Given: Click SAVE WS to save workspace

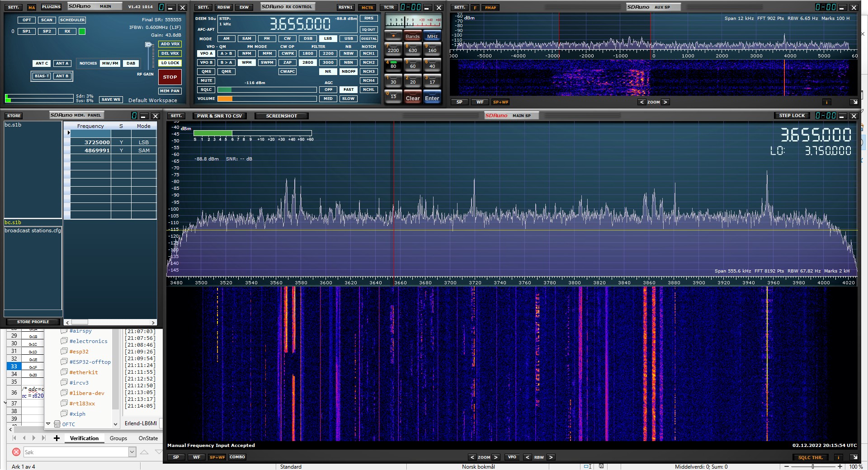Looking at the screenshot, I should tap(111, 99).
